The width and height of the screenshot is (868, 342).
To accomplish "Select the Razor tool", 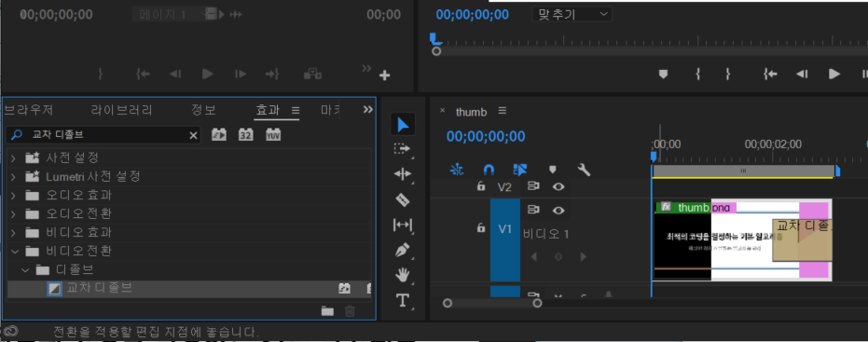I will click(403, 199).
